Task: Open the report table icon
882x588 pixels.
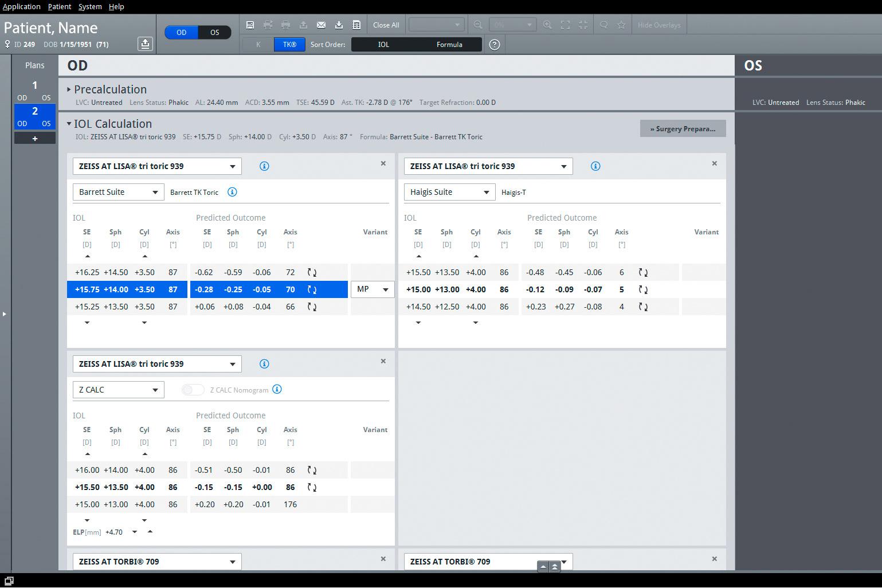Action: 356,25
